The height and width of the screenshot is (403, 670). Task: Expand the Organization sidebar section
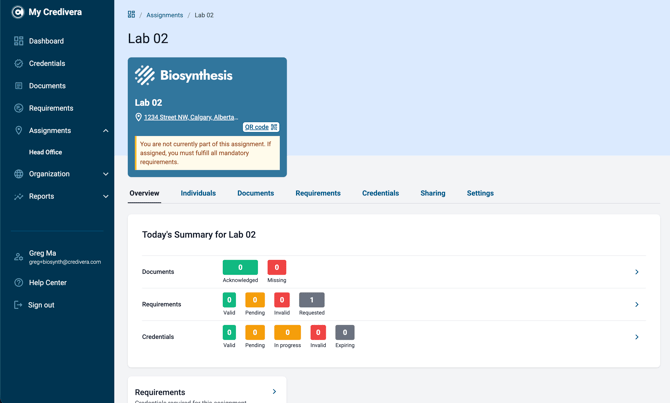(106, 174)
